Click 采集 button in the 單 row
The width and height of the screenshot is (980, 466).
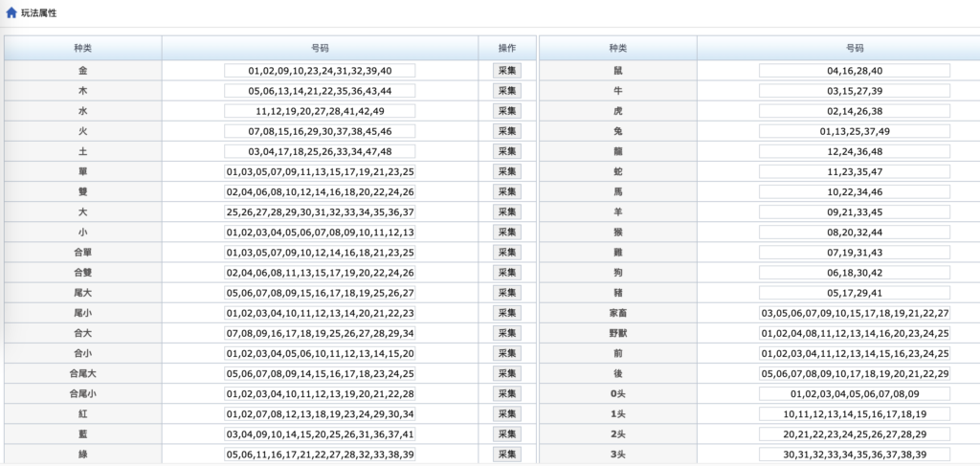[x=506, y=171]
